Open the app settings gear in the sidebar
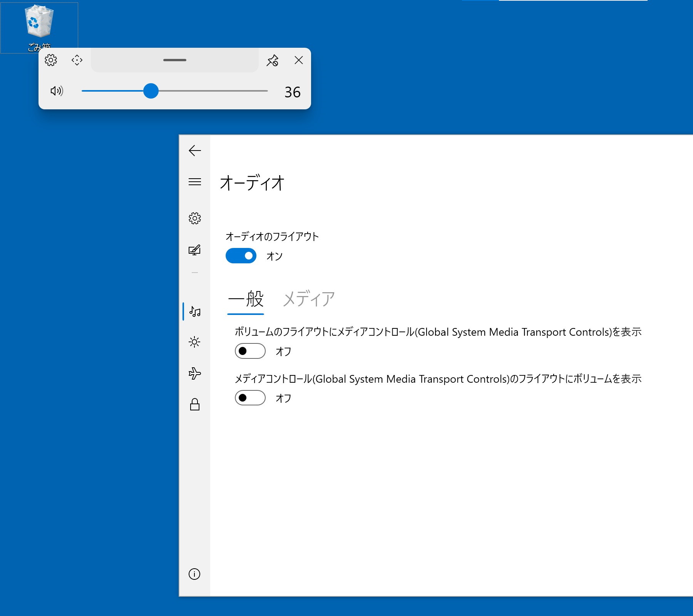Image resolution: width=693 pixels, height=616 pixels. [195, 218]
